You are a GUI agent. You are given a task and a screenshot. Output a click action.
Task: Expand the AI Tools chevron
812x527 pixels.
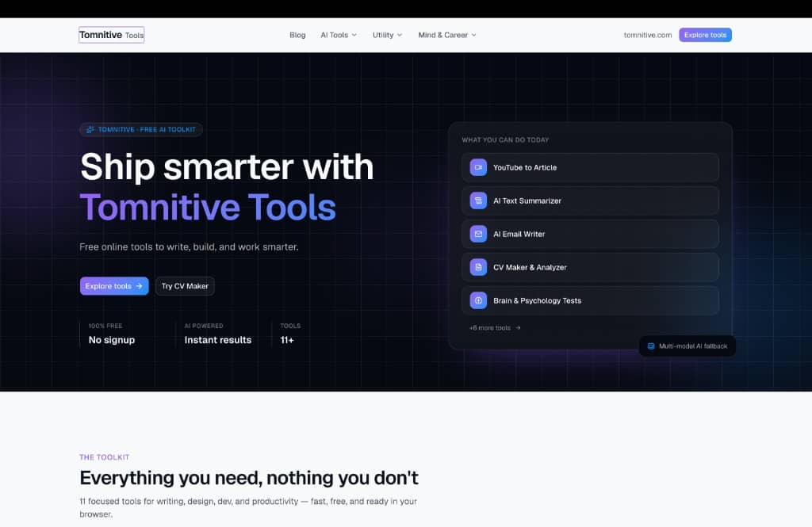[x=354, y=35]
